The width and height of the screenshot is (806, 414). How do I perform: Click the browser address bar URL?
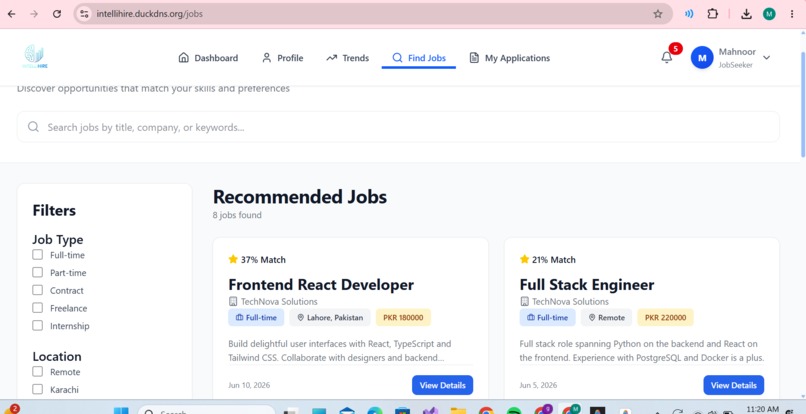click(150, 14)
